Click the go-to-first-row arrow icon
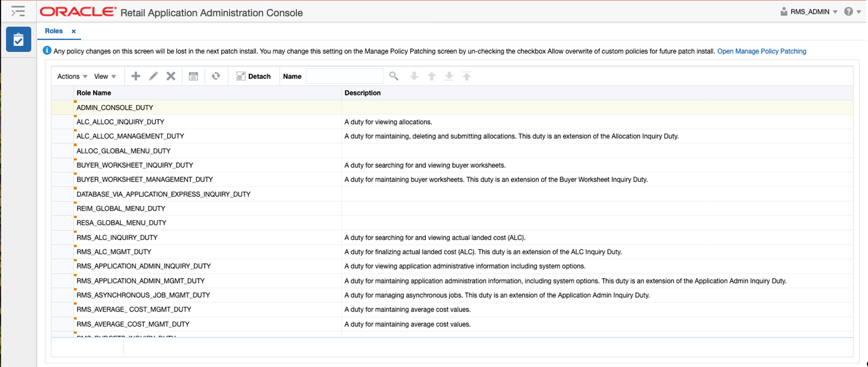Screen dimensions: 868x367 466,76
